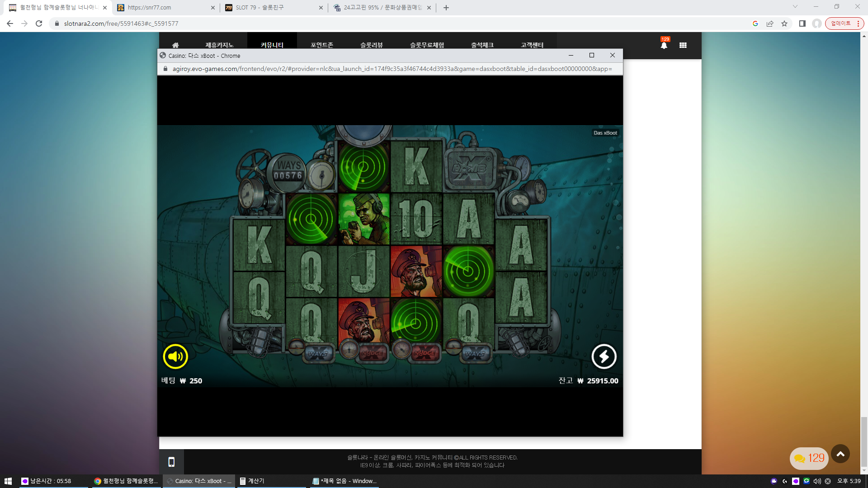The height and width of the screenshot is (488, 868).
Task: Mute the game sound with the speaker button
Action: [175, 357]
